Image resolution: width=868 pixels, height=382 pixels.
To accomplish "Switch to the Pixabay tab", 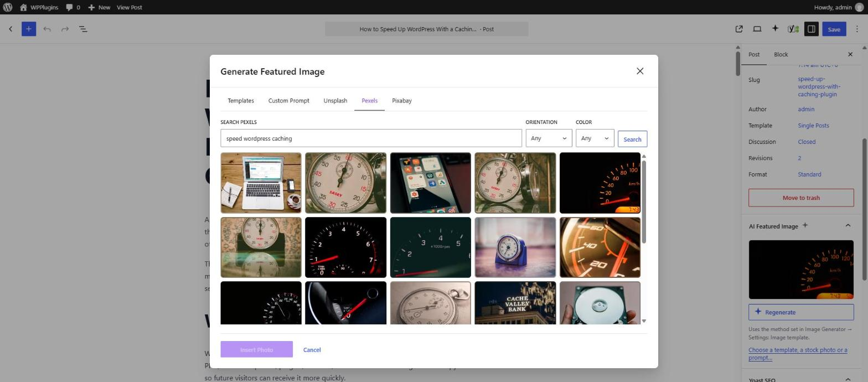I will coord(401,101).
